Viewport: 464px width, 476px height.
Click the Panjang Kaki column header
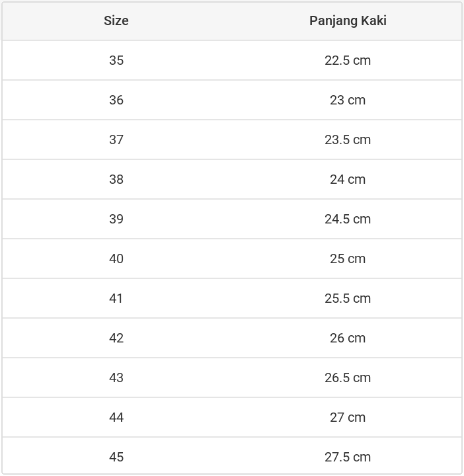tap(348, 20)
